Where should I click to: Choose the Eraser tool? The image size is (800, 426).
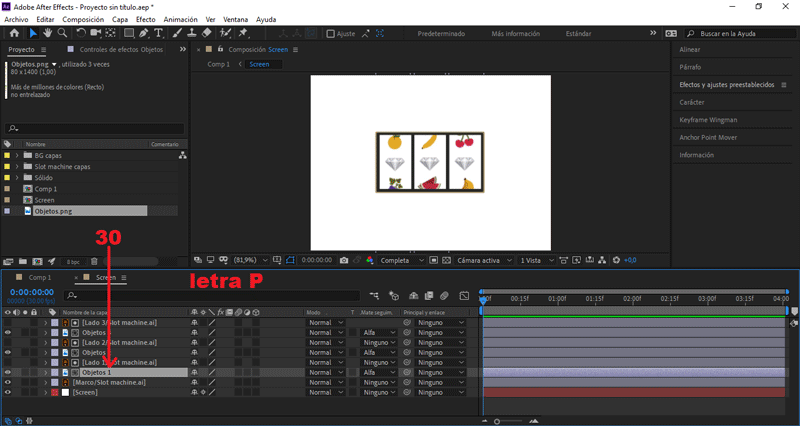pos(207,33)
